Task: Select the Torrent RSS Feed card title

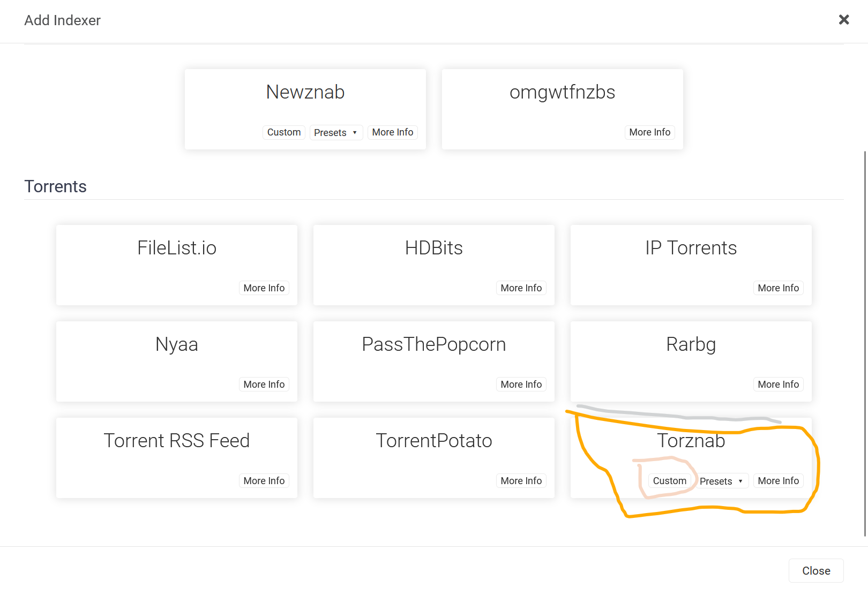Action: 177,441
